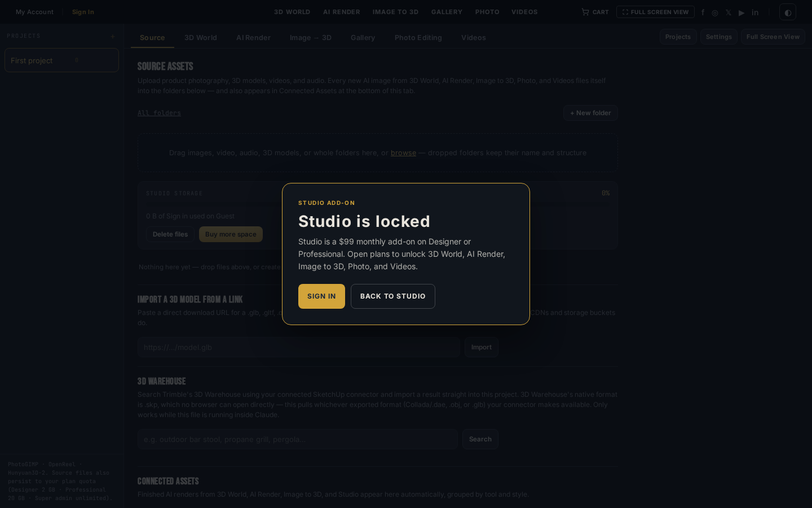Image resolution: width=812 pixels, height=508 pixels.
Task: Click the top bar Full Screen View button
Action: (x=655, y=12)
